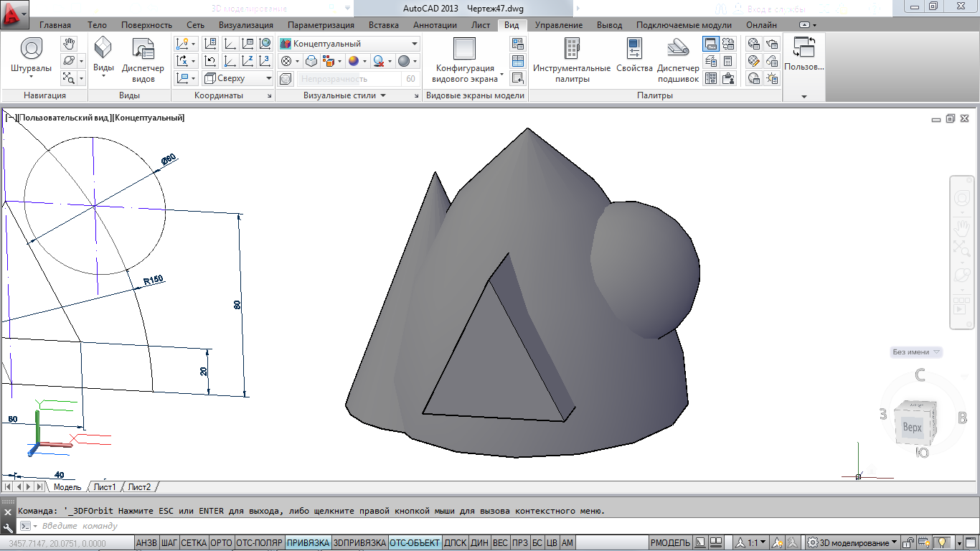The width and height of the screenshot is (980, 551).
Task: Click the ViewCube Верх face
Action: (912, 428)
